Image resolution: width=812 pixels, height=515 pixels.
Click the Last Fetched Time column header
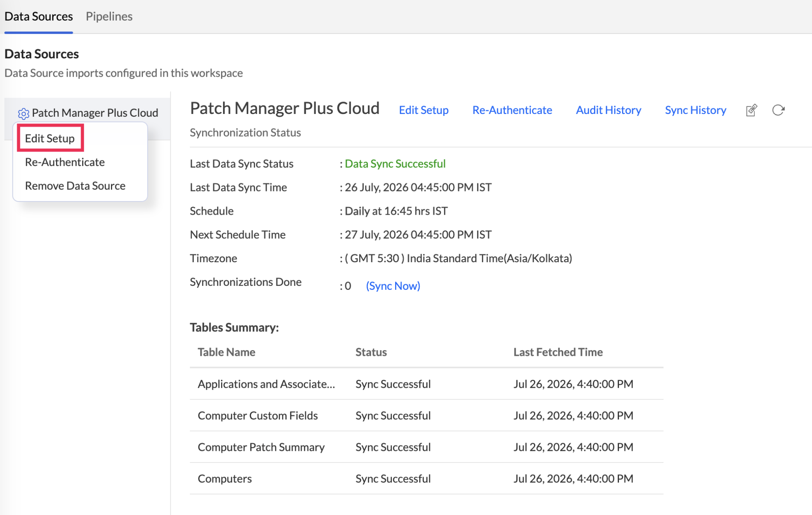558,352
